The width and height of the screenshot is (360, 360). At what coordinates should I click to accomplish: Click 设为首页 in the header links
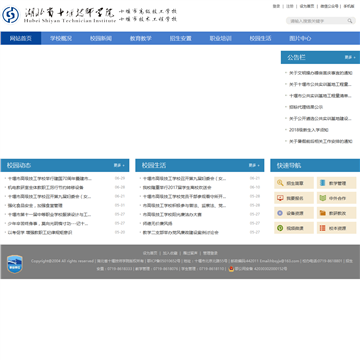pyautogui.click(x=307, y=6)
